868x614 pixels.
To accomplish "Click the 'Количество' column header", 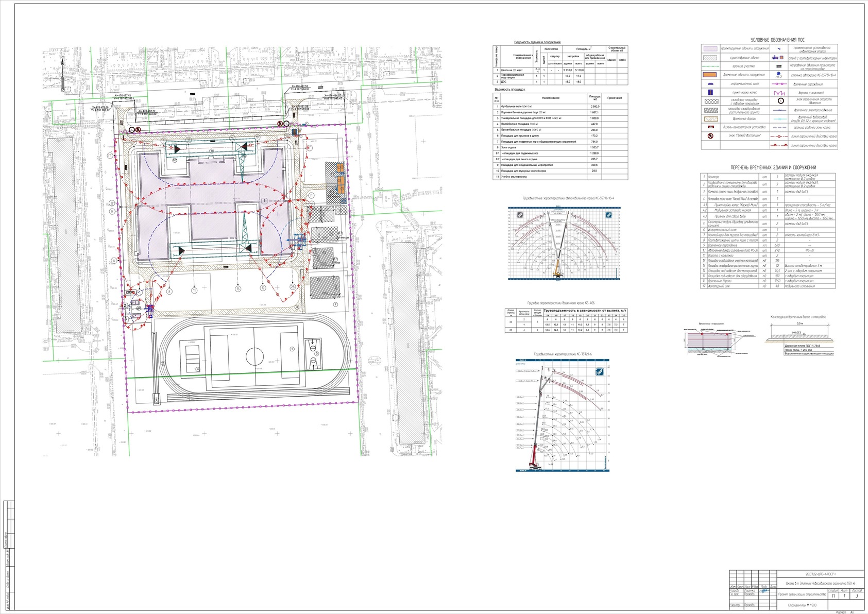I will [551, 49].
